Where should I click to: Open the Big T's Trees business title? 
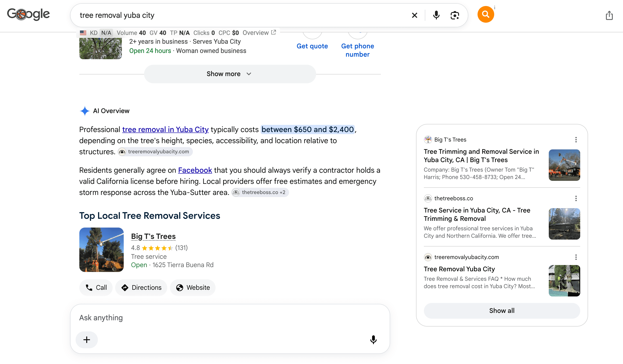pos(153,236)
